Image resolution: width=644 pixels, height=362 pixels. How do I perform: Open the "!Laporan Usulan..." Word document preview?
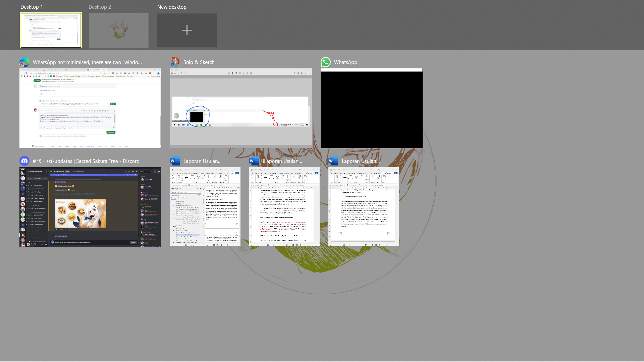pos(284,206)
